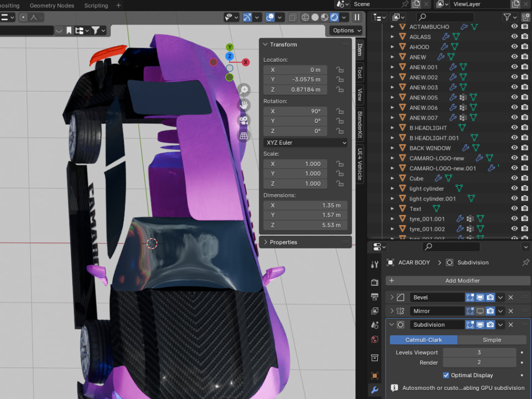This screenshot has height=399, width=532.
Task: Click bookmark icon in viewport header
Action: tap(69, 31)
